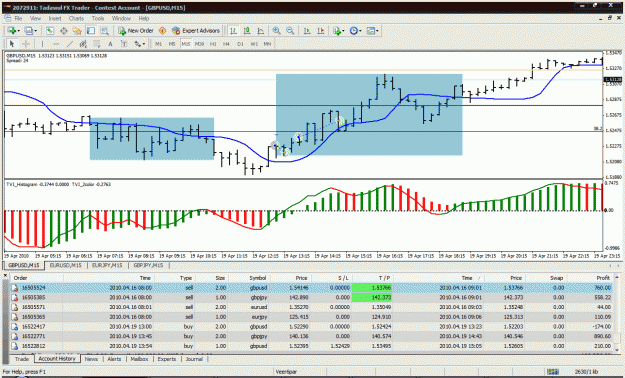Screen dimensions: 625x378
Task: Select order 16505385 row
Action: point(311,297)
